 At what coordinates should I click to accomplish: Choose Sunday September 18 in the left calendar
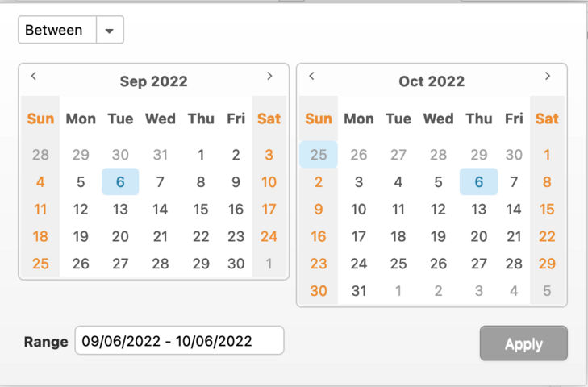(x=40, y=237)
